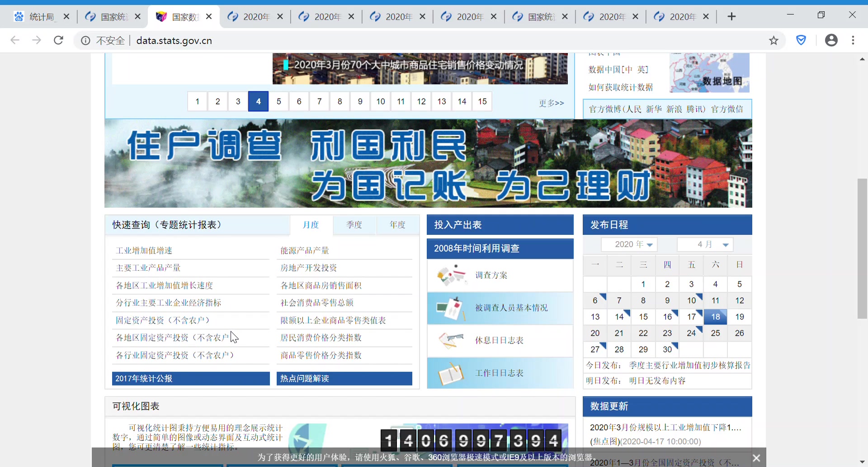The width and height of the screenshot is (868, 467).
Task: Go to slide page 1
Action: pos(197,101)
